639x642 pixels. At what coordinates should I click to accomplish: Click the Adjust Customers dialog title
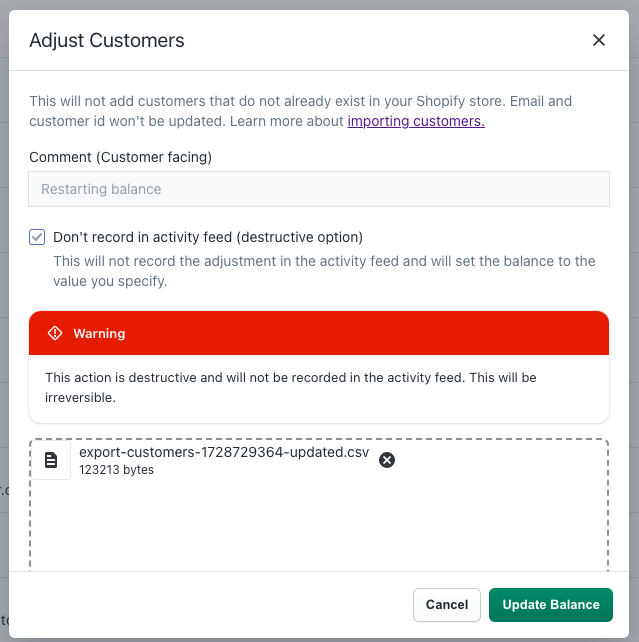pyautogui.click(x=107, y=40)
